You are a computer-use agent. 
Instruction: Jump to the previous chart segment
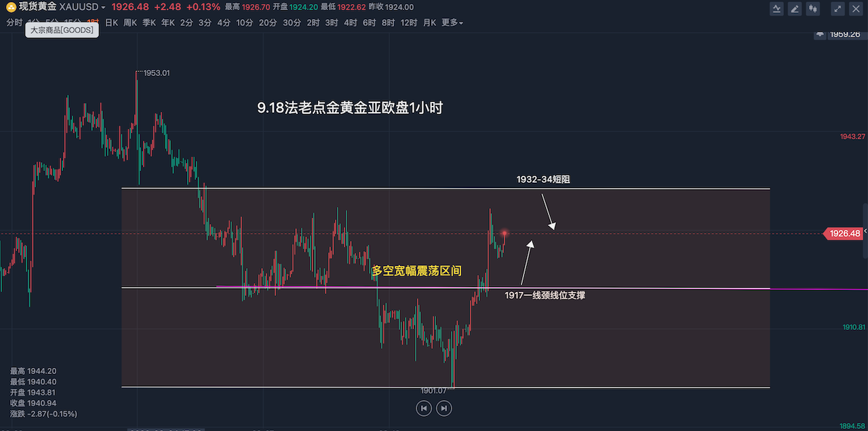pyautogui.click(x=423, y=408)
